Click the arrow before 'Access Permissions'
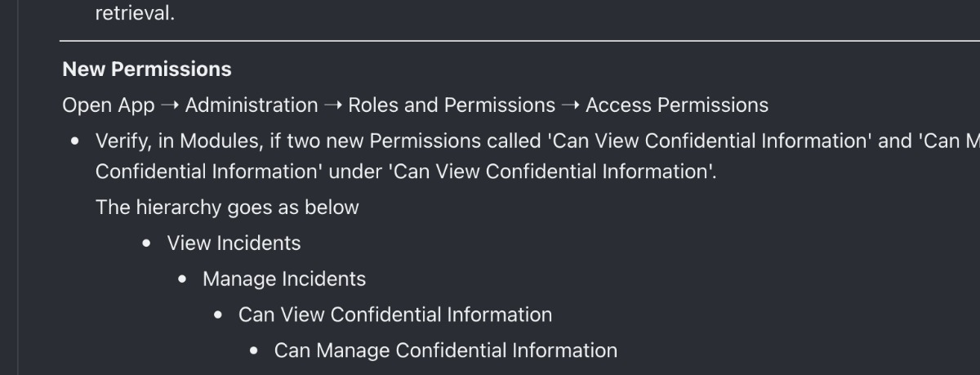 click(570, 105)
